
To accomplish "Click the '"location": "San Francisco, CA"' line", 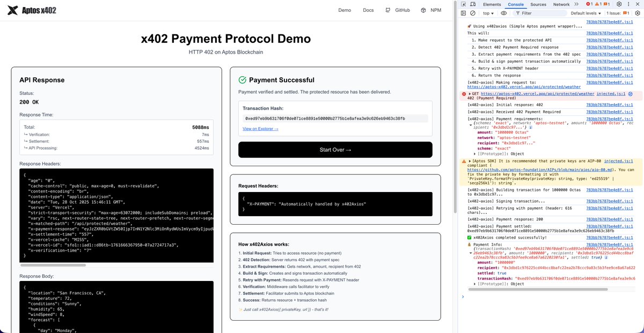I will (67, 293).
